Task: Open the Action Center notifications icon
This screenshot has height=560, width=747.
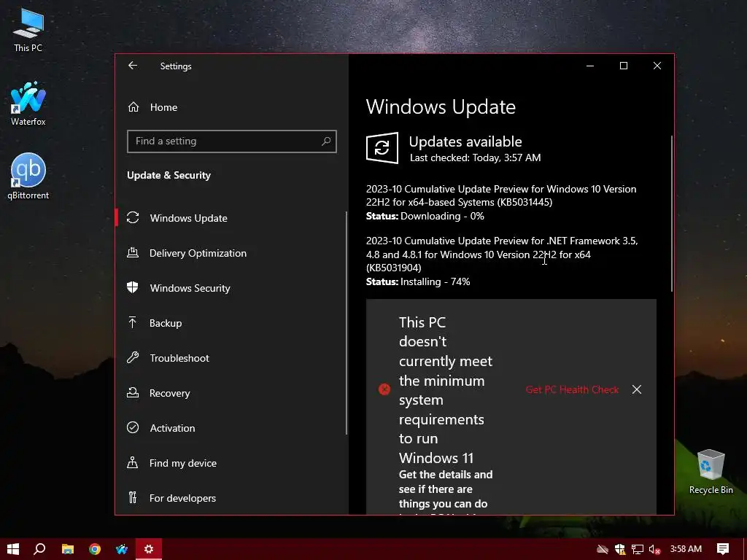Action: [x=723, y=549]
